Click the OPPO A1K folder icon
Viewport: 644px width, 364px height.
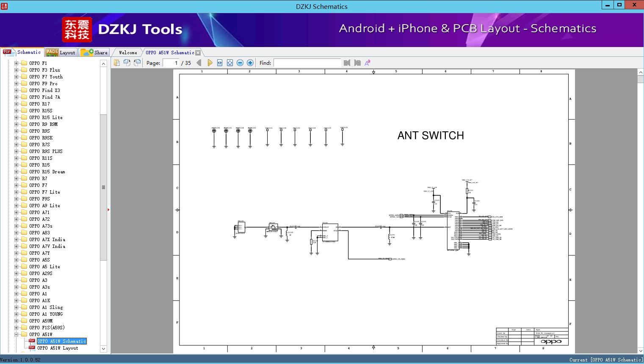pos(24,300)
